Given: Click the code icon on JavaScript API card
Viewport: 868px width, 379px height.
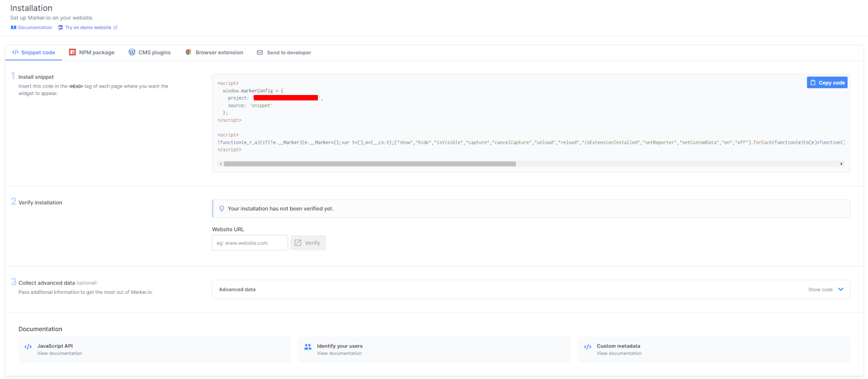Looking at the screenshot, I should coord(28,346).
